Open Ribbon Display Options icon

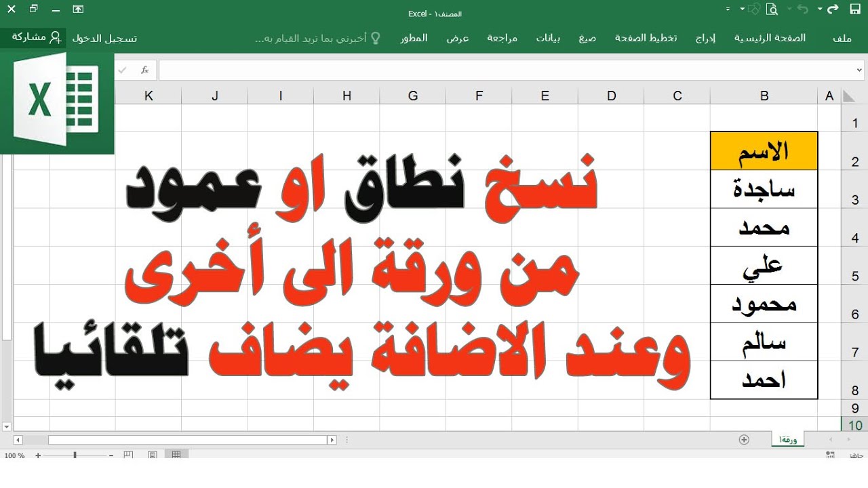click(79, 9)
